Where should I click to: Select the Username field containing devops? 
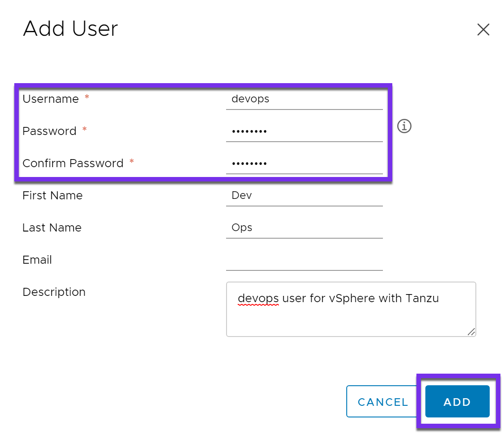(304, 99)
